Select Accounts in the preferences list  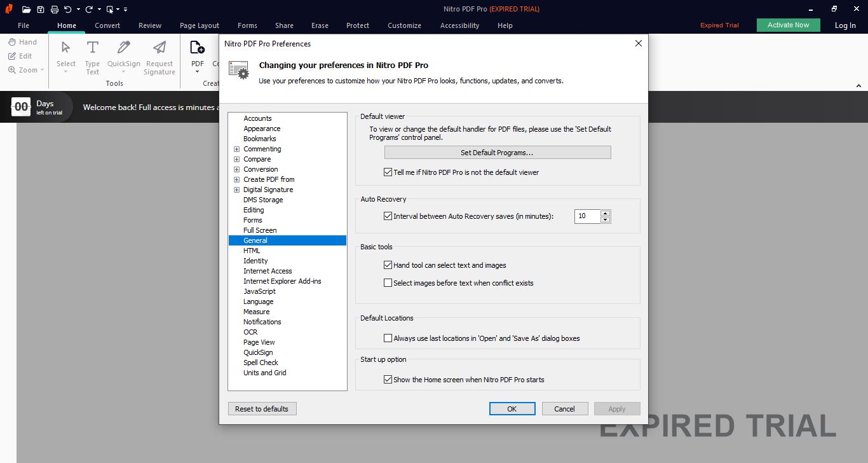pyautogui.click(x=257, y=118)
